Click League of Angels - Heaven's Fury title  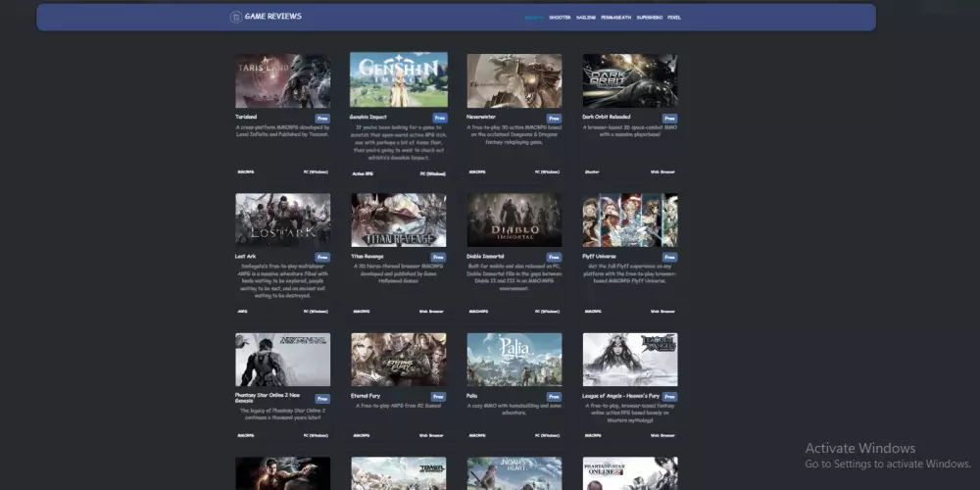point(621,396)
